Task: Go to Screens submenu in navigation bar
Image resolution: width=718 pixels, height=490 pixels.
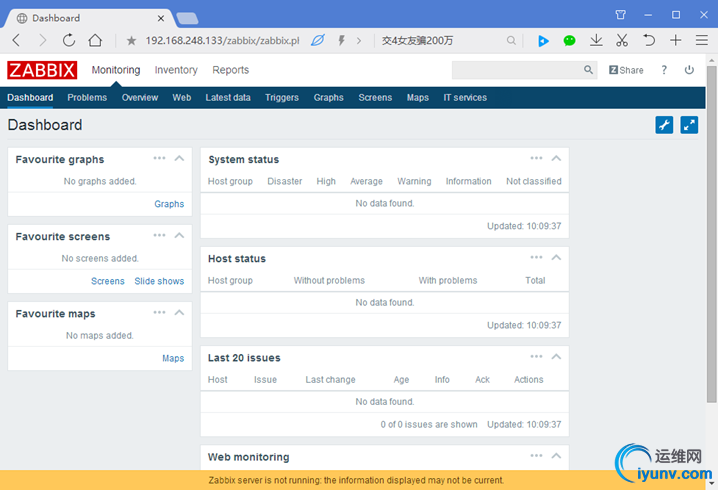Action: click(375, 98)
